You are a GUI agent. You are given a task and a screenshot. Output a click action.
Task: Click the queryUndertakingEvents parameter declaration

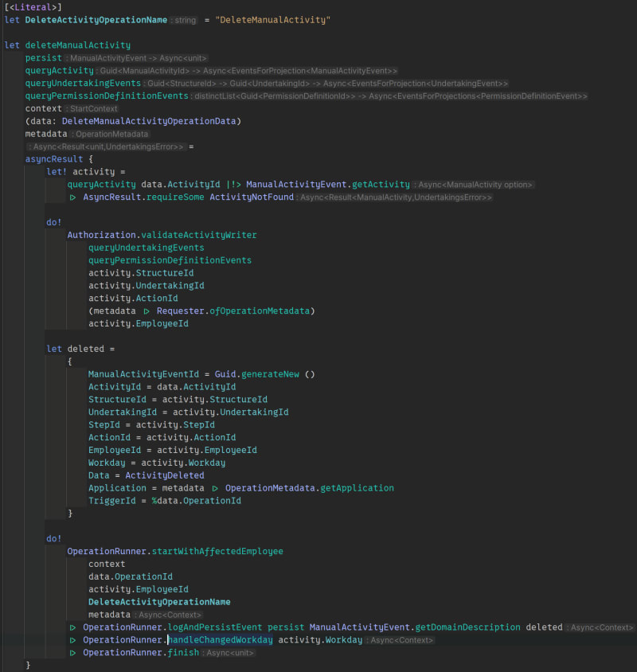click(83, 83)
